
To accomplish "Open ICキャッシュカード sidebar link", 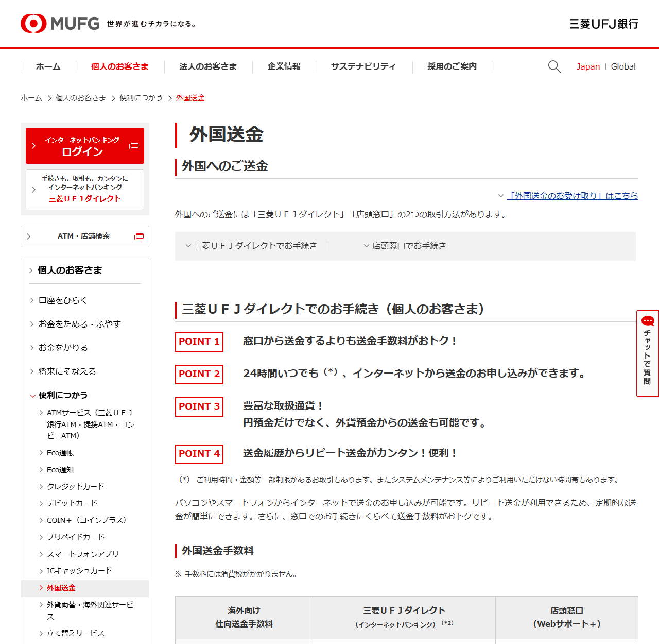I will coord(79,571).
